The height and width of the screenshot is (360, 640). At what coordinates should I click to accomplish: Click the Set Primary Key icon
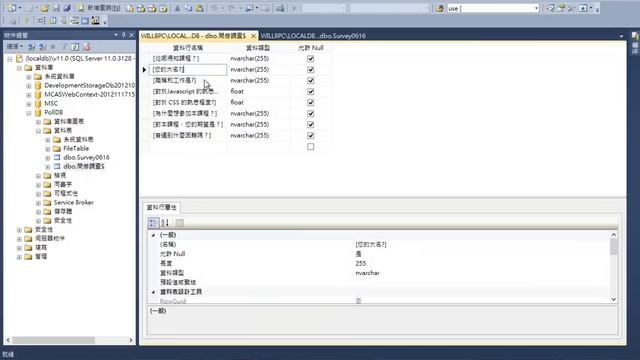coord(27,20)
